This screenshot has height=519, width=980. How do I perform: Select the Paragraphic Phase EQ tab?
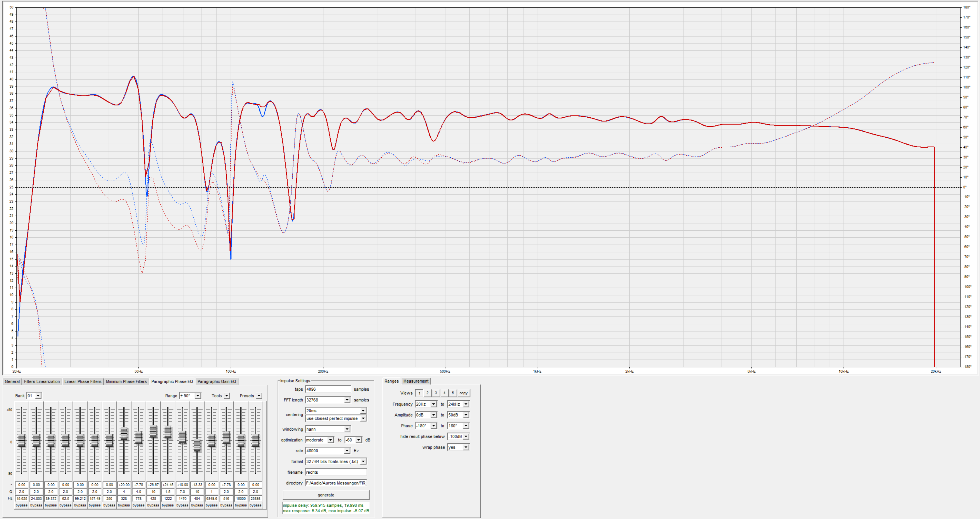click(172, 381)
